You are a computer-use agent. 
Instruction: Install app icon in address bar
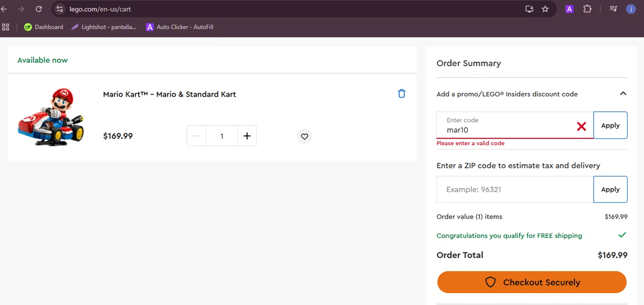tap(529, 9)
